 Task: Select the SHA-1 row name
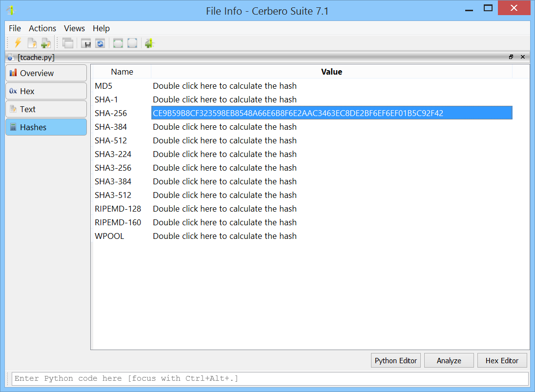(106, 99)
